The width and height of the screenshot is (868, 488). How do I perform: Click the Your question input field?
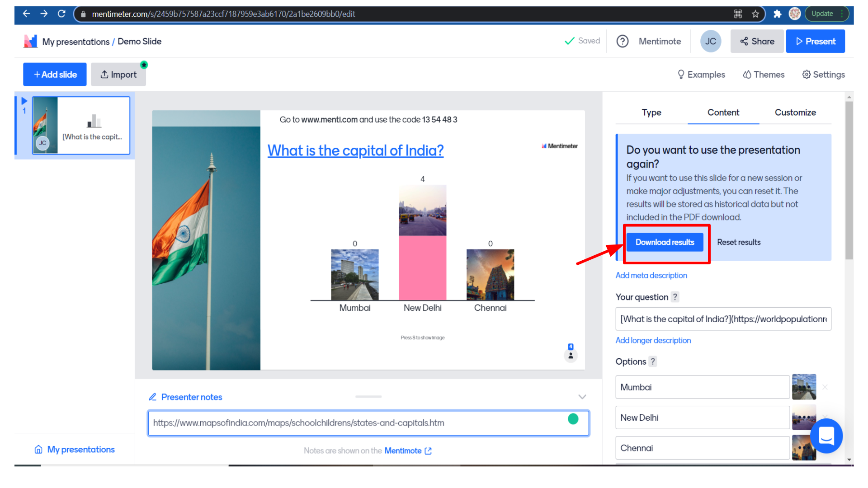(x=723, y=319)
